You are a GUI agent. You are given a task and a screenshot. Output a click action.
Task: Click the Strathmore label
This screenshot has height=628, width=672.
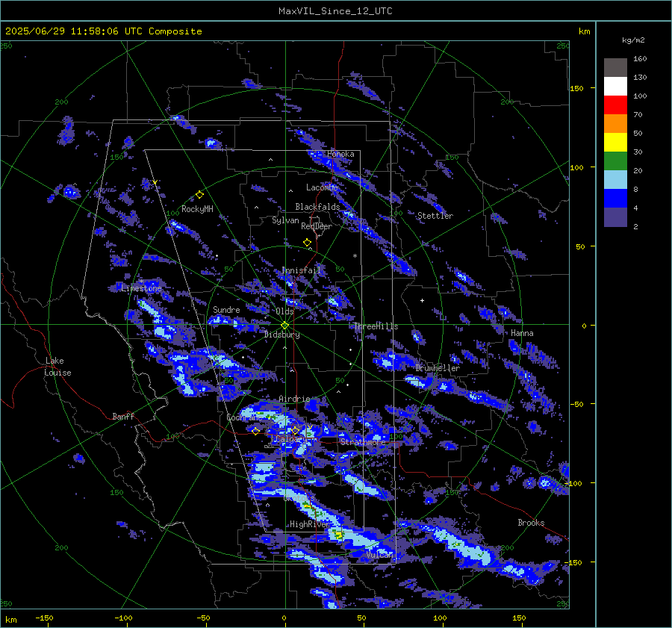tap(363, 441)
